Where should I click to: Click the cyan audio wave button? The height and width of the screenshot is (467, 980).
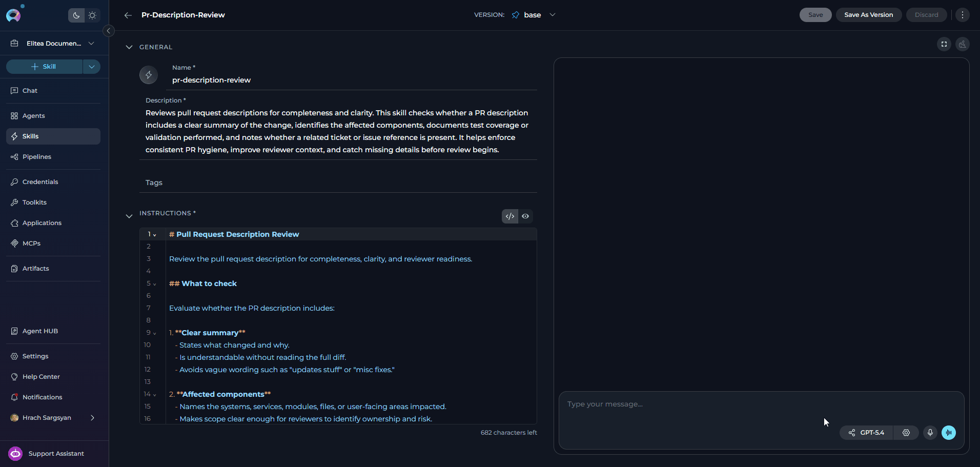[949, 433]
